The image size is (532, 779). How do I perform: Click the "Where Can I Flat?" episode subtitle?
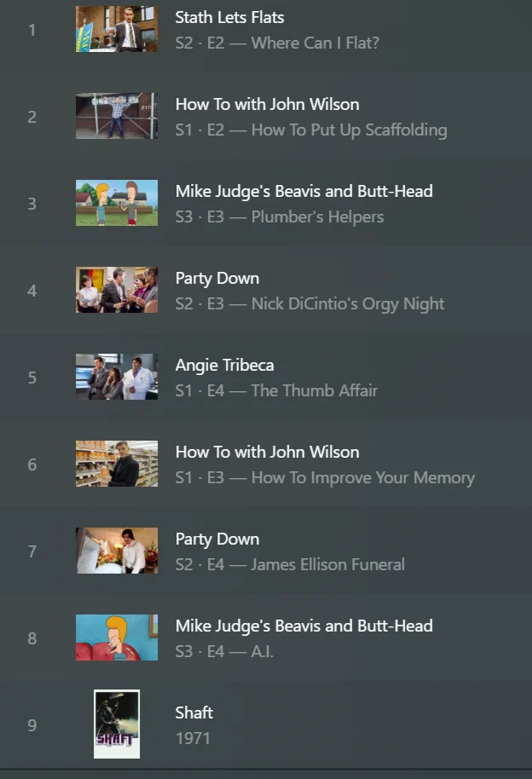pyautogui.click(x=315, y=43)
